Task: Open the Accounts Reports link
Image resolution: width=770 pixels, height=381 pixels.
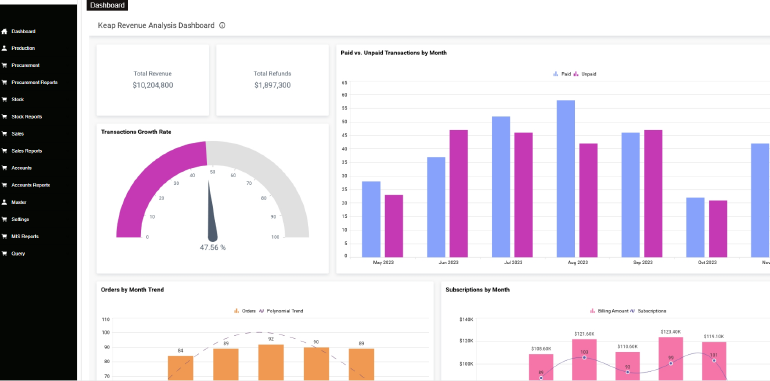Action: [30, 185]
